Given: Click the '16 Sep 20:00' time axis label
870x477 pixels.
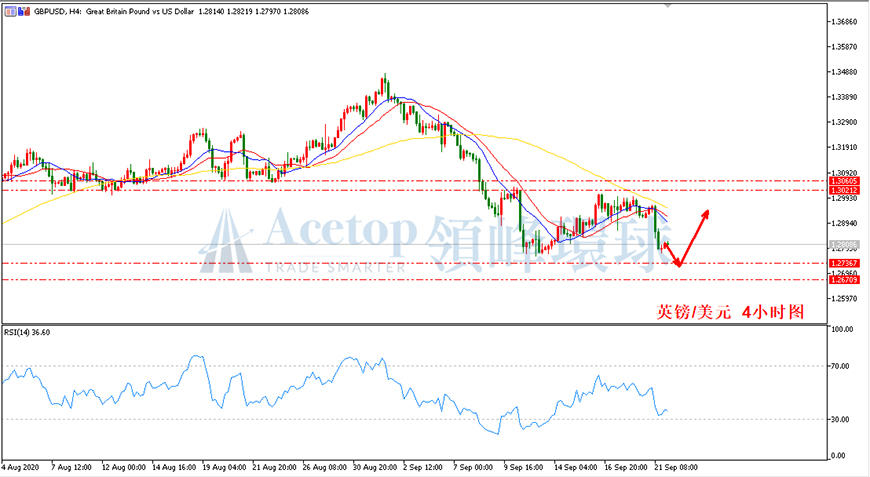Looking at the screenshot, I should (626, 467).
